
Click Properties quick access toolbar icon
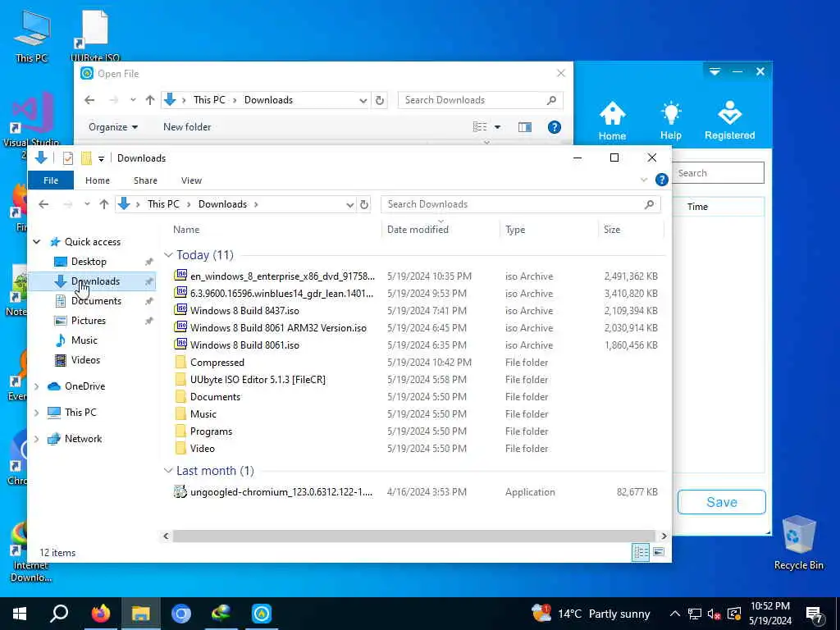click(67, 158)
